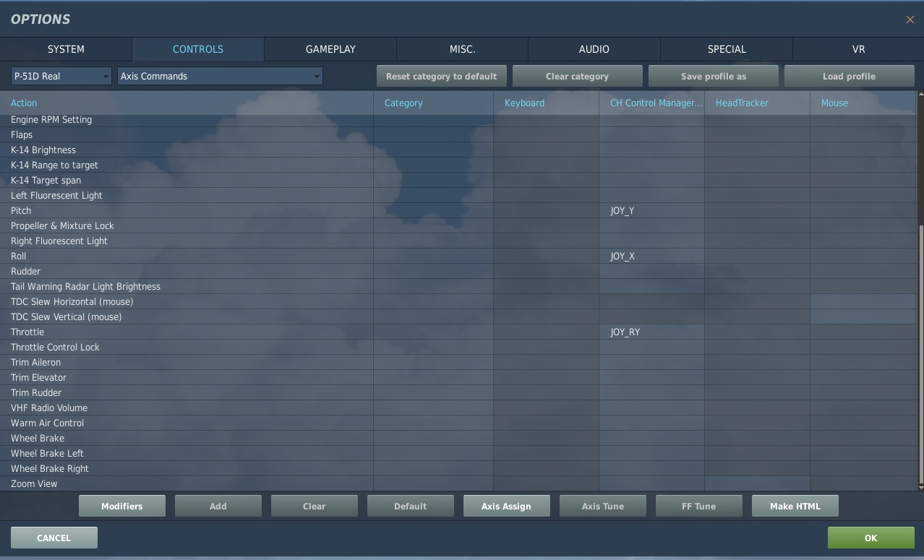Click the Modifiers button

pyautogui.click(x=121, y=506)
